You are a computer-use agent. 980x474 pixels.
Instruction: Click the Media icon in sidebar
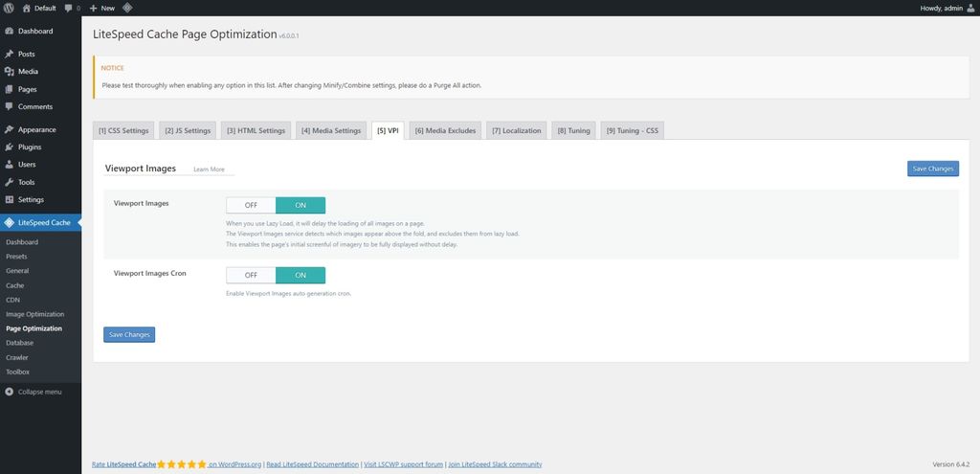click(x=10, y=72)
